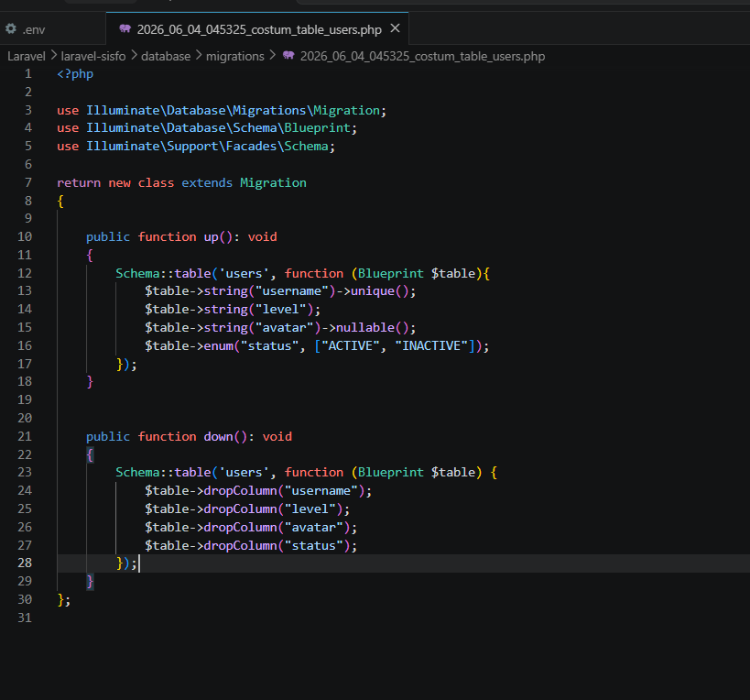Open the migrations breadcrumb segment
Screen dimensions: 750x700
click(234, 56)
